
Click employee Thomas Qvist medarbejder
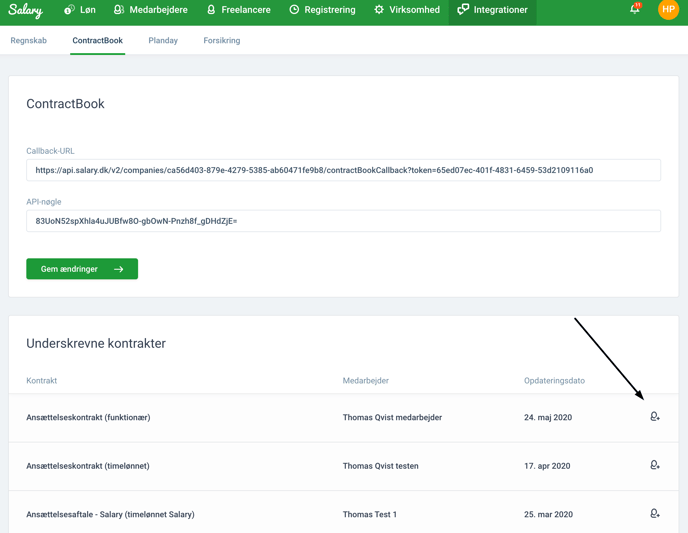392,417
